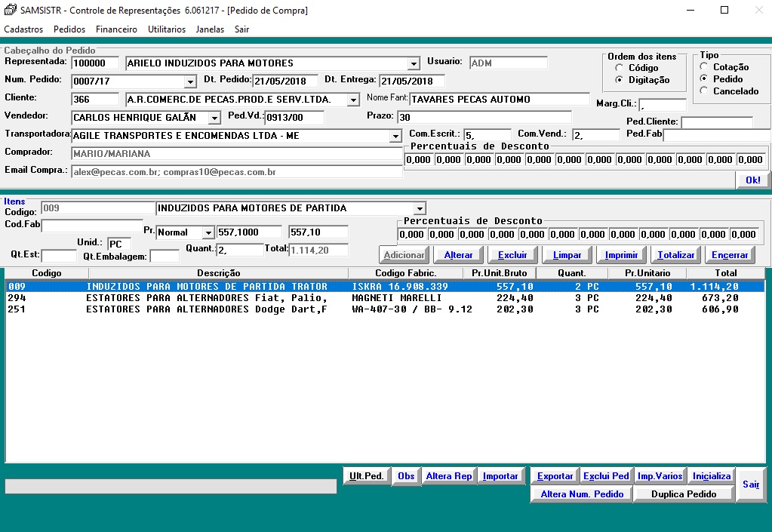This screenshot has height=532, width=772.
Task: Click the Altera Rep button
Action: [x=449, y=476]
